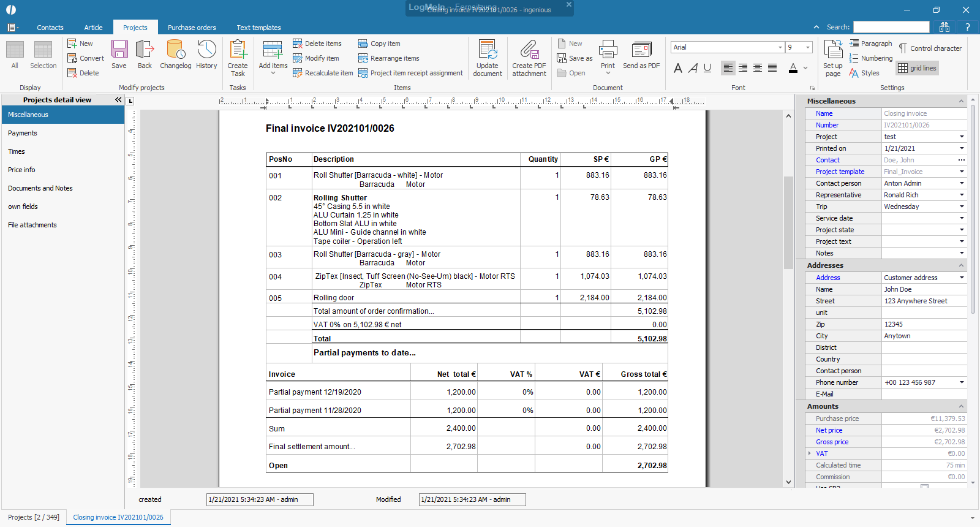Toggle underline text formatting
Screen dimensions: 980x527
pos(707,68)
